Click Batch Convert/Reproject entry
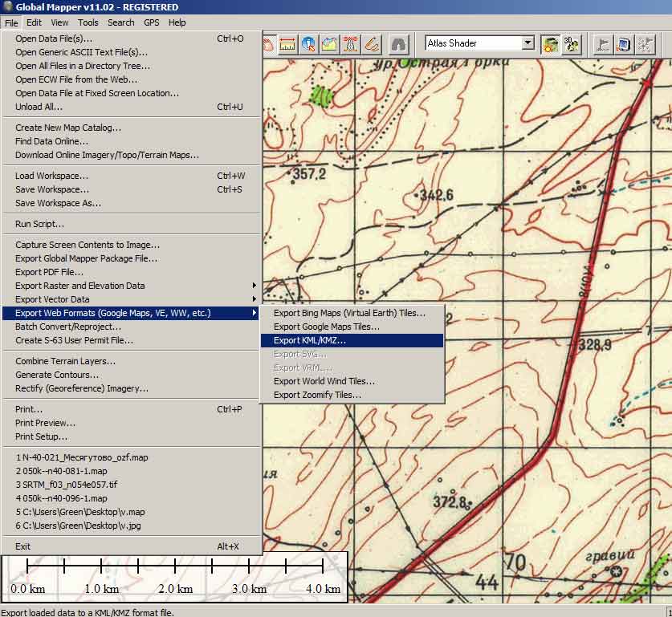672x617 pixels. (68, 327)
